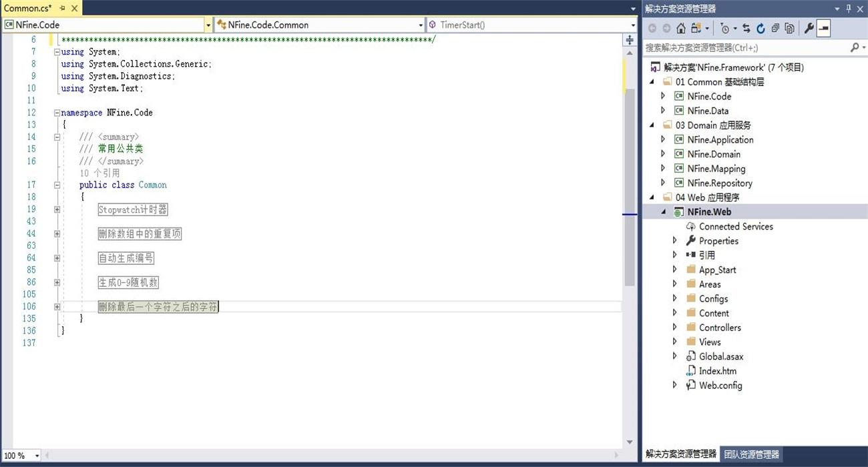Collapse the using directives block
This screenshot has width=868, height=467.
tap(57, 52)
